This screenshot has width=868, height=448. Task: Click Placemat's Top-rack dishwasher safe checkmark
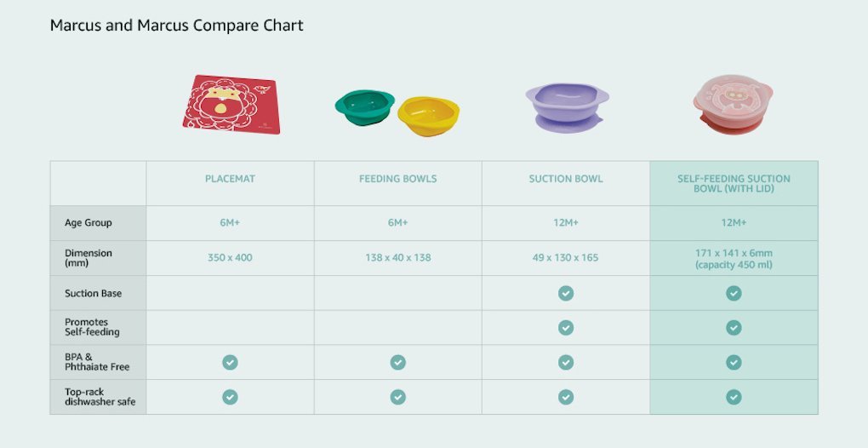pos(230,397)
